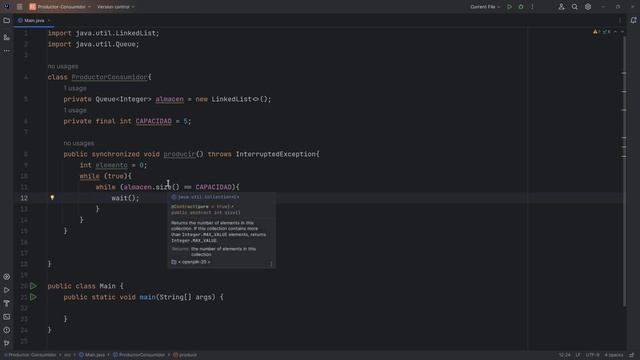
Task: Click the ProductorConsumidor class breadcrumb
Action: click(139, 355)
